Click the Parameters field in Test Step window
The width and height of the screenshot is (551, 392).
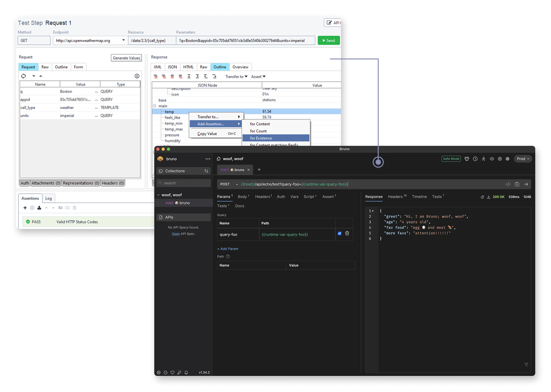click(246, 40)
